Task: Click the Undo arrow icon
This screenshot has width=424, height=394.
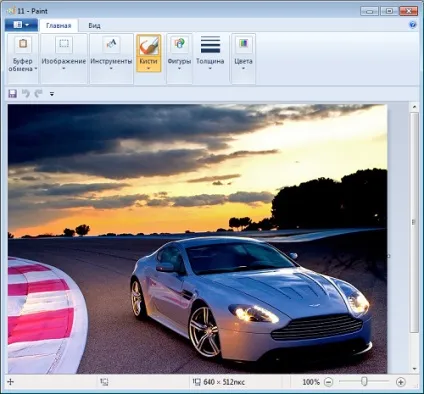Action: click(26, 94)
